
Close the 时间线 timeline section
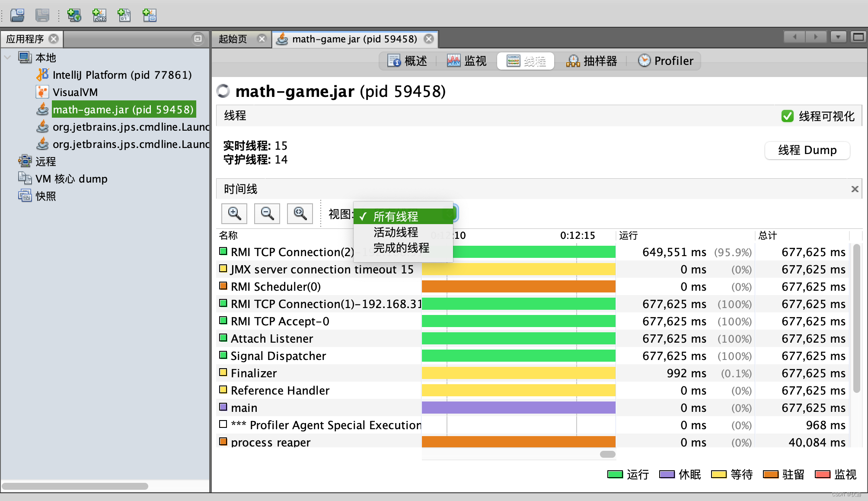[x=854, y=189]
